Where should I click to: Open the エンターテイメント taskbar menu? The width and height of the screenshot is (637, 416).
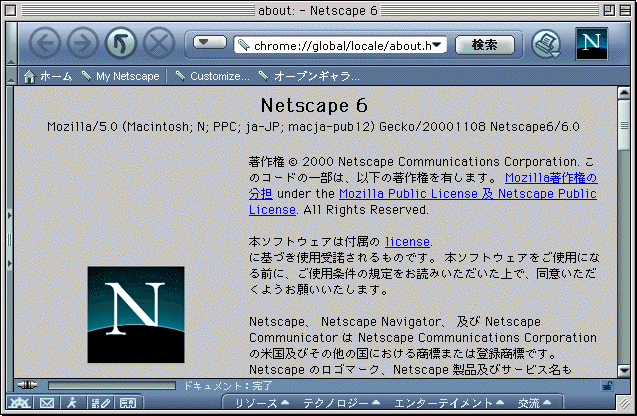449,403
